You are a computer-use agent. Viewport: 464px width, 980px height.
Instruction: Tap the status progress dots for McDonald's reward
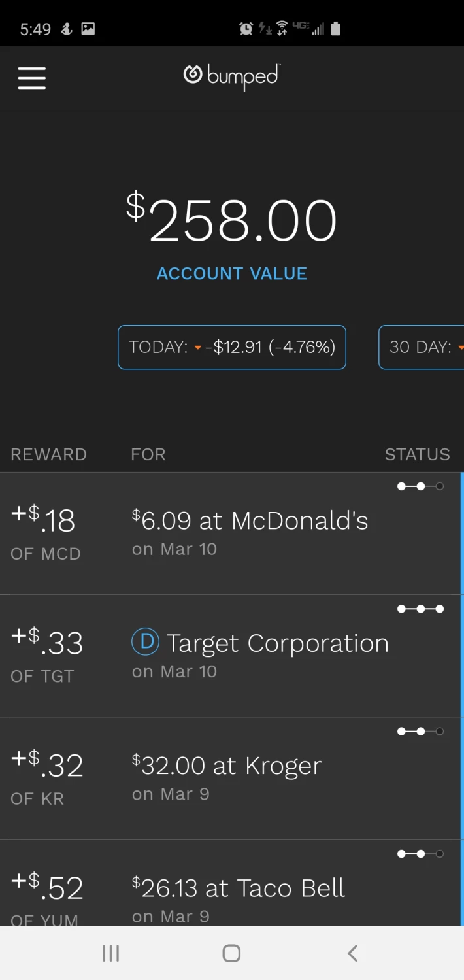[420, 486]
